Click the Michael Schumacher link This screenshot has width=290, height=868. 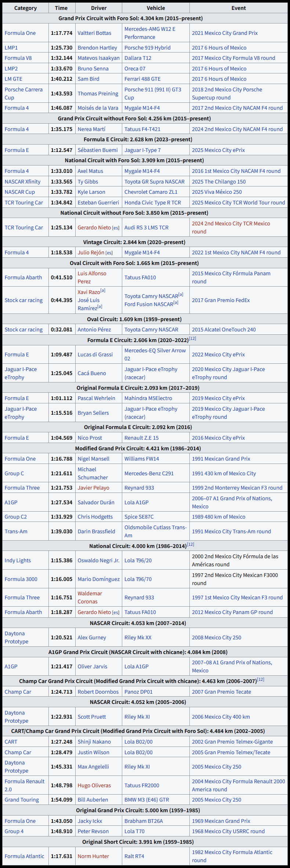(x=93, y=473)
